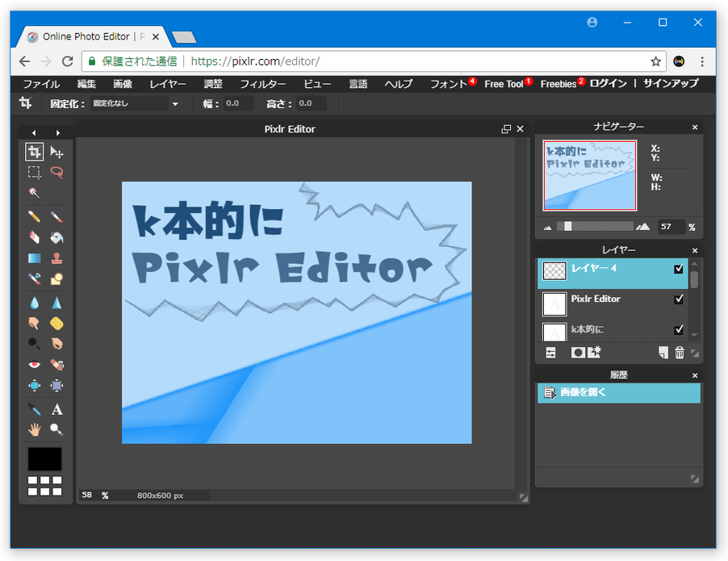The height and width of the screenshot is (561, 728).
Task: Reload the page in Chrome
Action: (68, 61)
